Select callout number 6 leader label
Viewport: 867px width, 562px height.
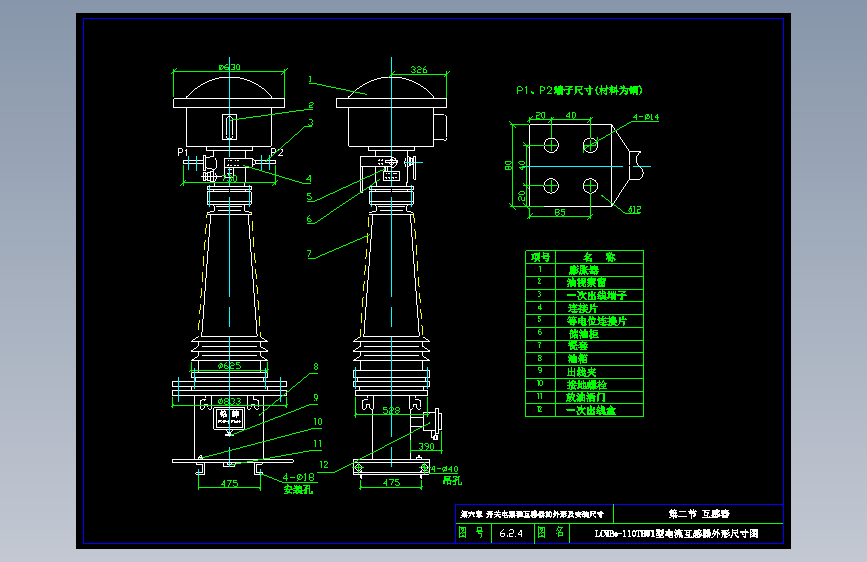[309, 218]
